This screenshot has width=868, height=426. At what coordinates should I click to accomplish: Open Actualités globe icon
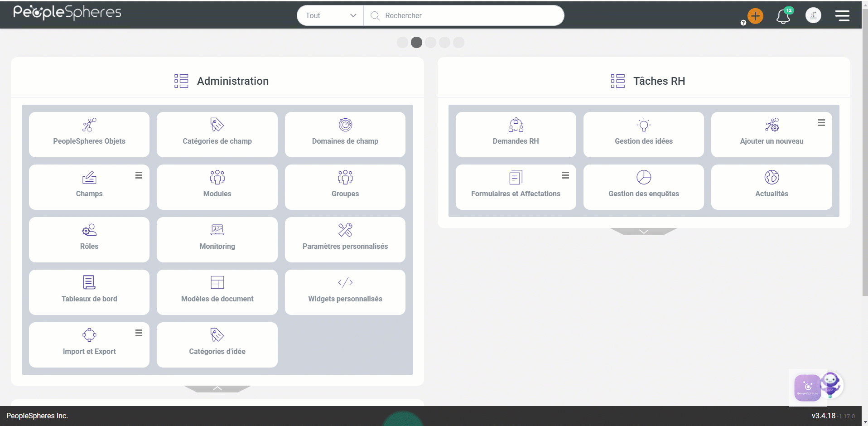click(772, 177)
